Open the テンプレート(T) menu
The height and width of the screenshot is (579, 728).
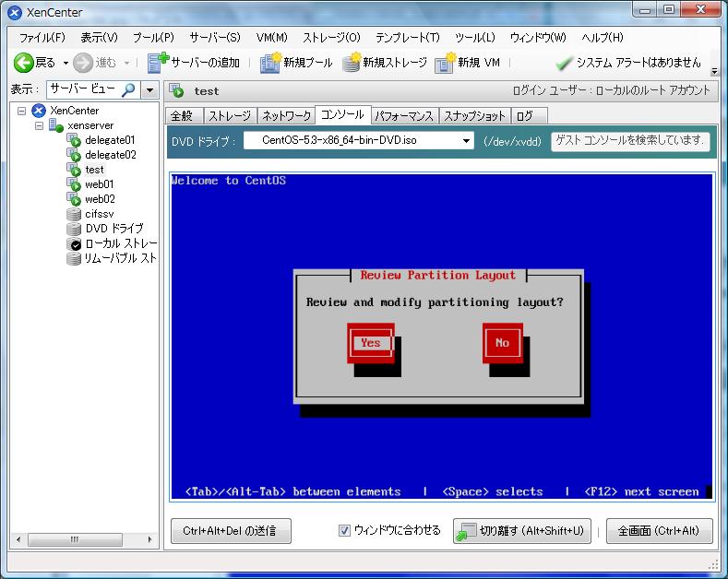pyautogui.click(x=408, y=38)
